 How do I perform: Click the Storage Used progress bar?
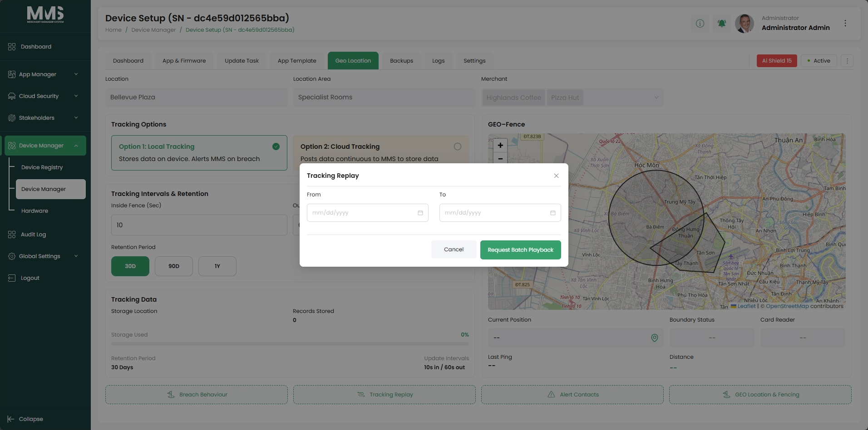point(290,344)
